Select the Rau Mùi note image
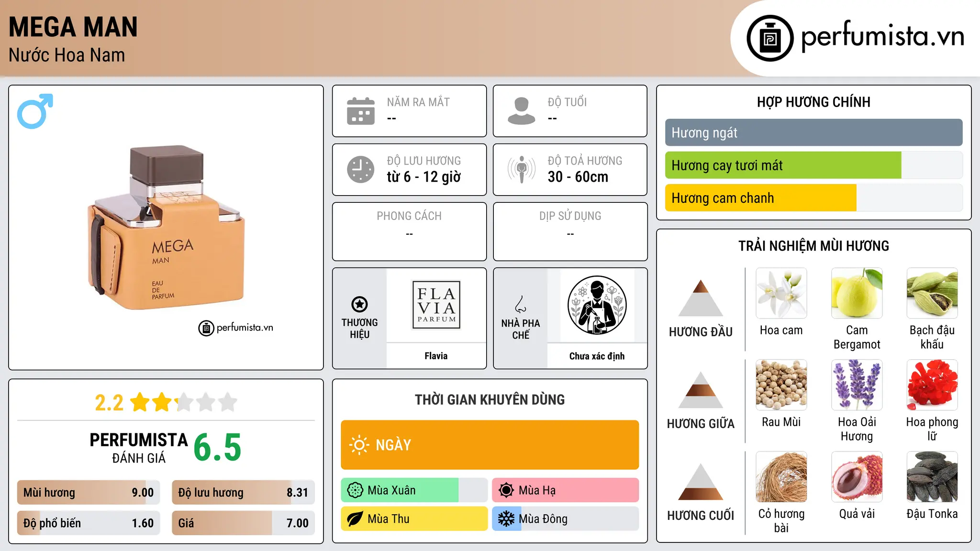The height and width of the screenshot is (551, 980). pos(781,385)
